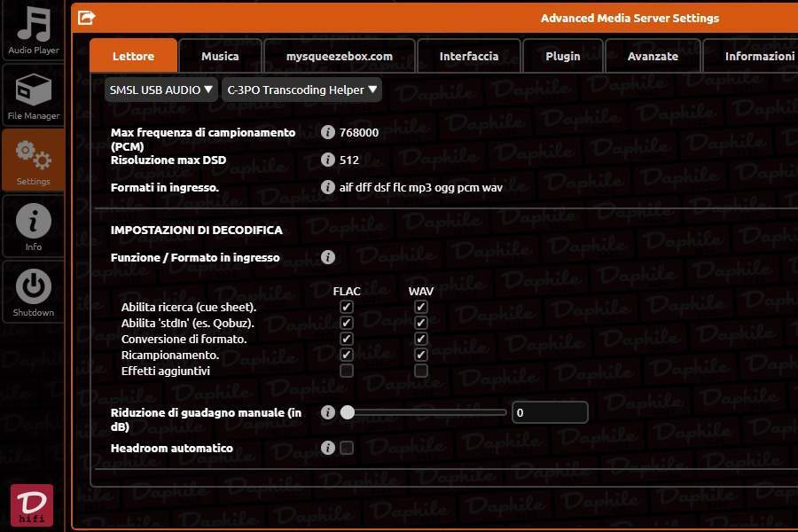Click the Advanced Media Server Settings title
The height and width of the screenshot is (532, 798).
tap(630, 19)
